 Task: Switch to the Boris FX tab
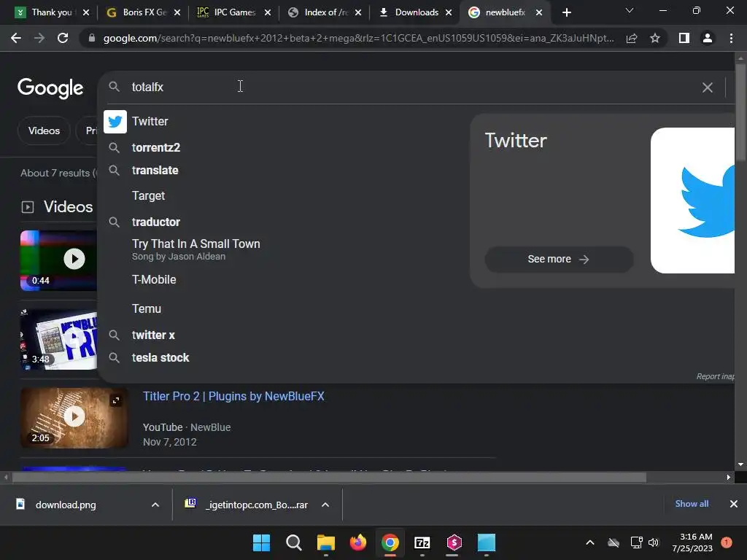[144, 12]
